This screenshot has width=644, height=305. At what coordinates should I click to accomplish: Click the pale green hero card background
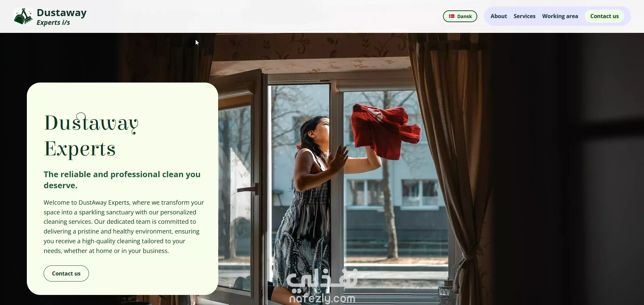(122, 97)
